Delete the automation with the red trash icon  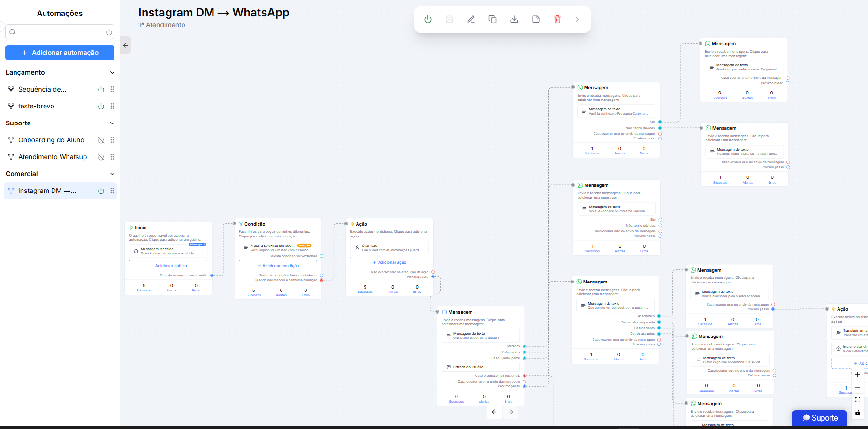click(x=557, y=19)
